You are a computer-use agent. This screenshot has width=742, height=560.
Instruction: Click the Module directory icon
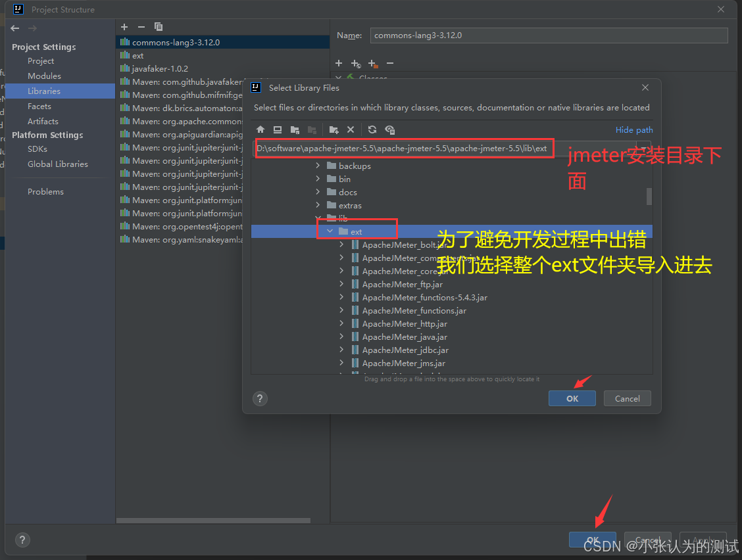point(312,129)
